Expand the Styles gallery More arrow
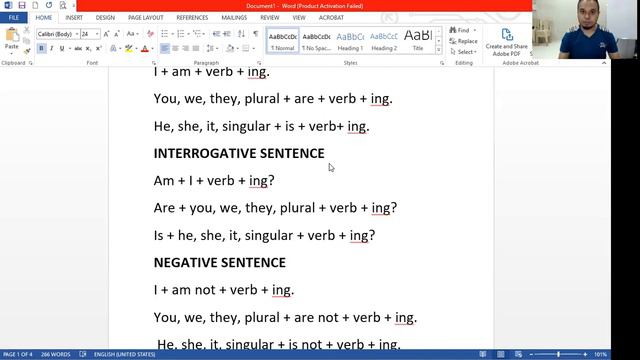 [x=439, y=51]
